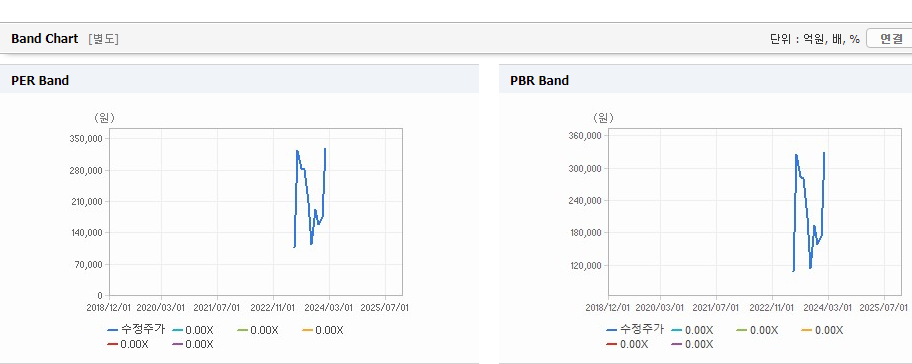Click the PBR Band panel header
Image resolution: width=912 pixels, height=364 pixels.
[x=706, y=80]
